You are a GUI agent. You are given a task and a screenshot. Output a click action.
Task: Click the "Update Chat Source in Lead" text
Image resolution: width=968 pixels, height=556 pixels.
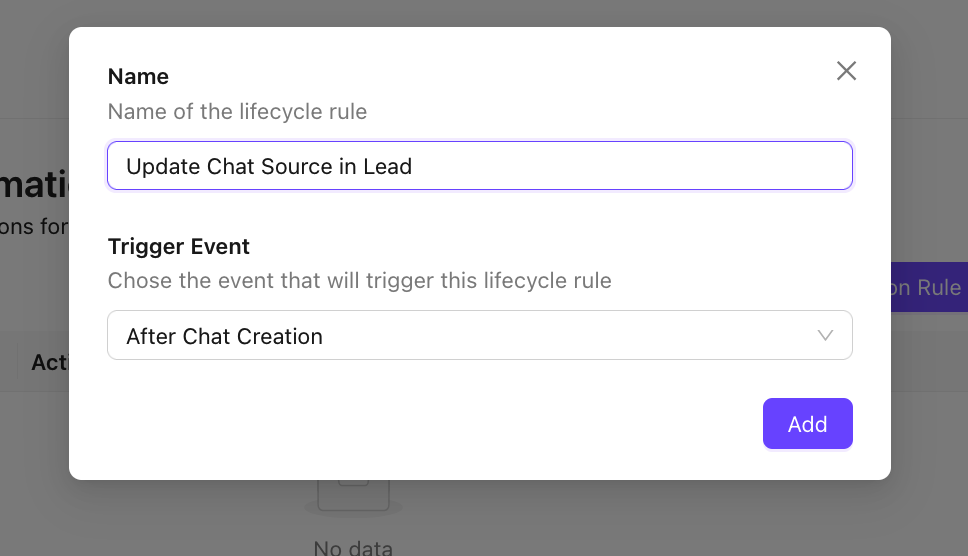click(x=269, y=167)
